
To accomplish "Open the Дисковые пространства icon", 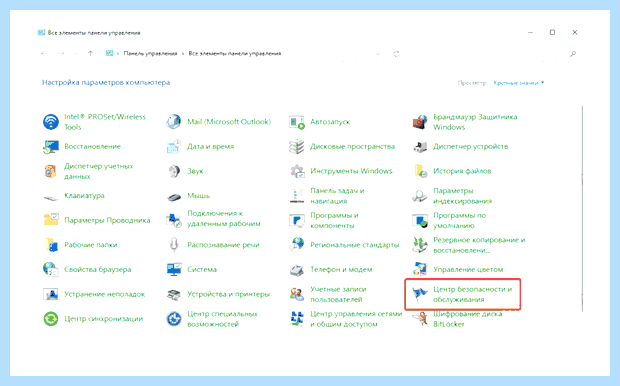I will click(297, 147).
